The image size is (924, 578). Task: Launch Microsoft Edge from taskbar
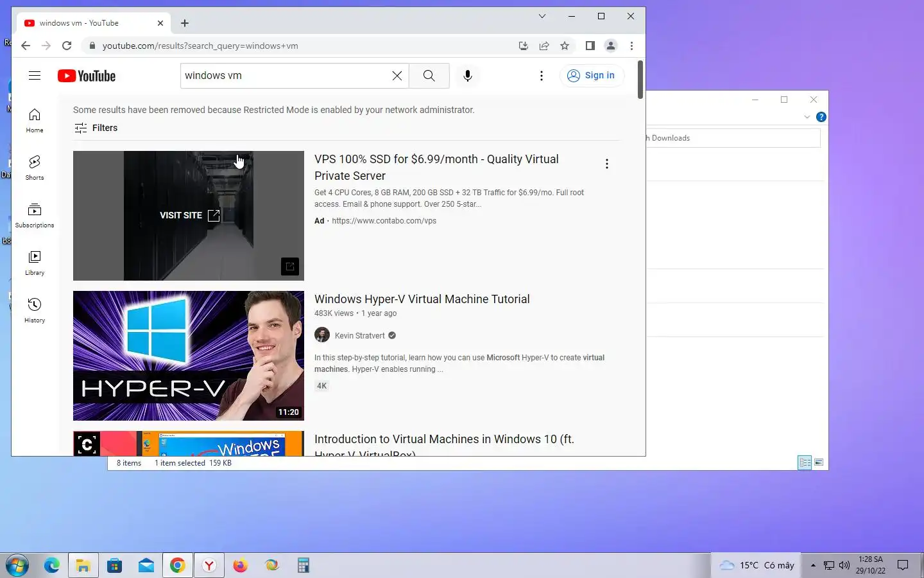51,566
